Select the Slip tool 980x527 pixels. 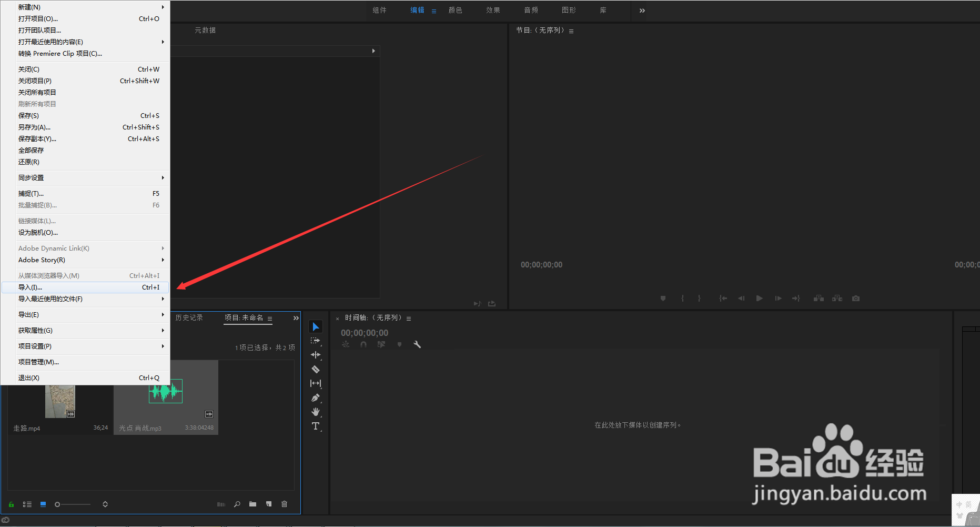pos(316,383)
